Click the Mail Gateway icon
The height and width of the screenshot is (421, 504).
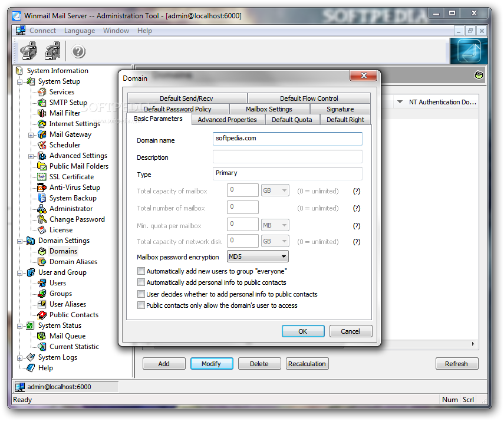[x=42, y=134]
